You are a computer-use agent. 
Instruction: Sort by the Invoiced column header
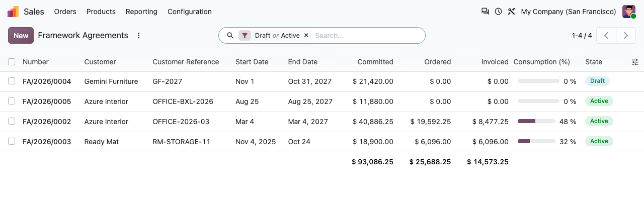coord(495,62)
